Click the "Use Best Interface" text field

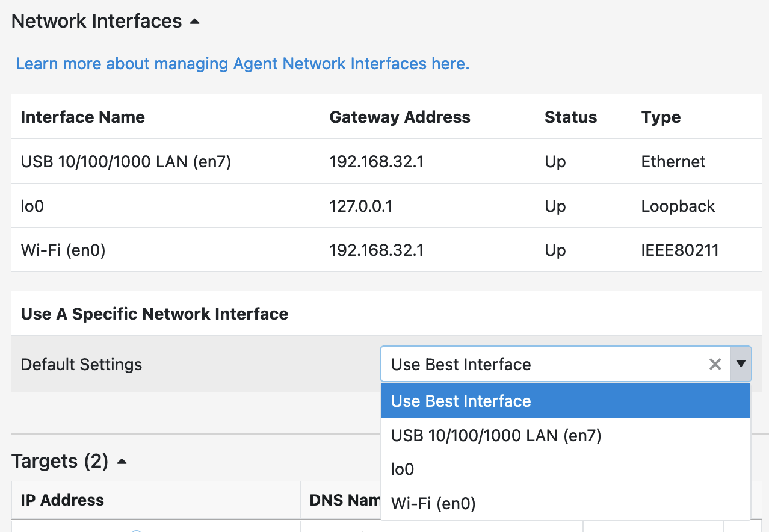point(542,363)
